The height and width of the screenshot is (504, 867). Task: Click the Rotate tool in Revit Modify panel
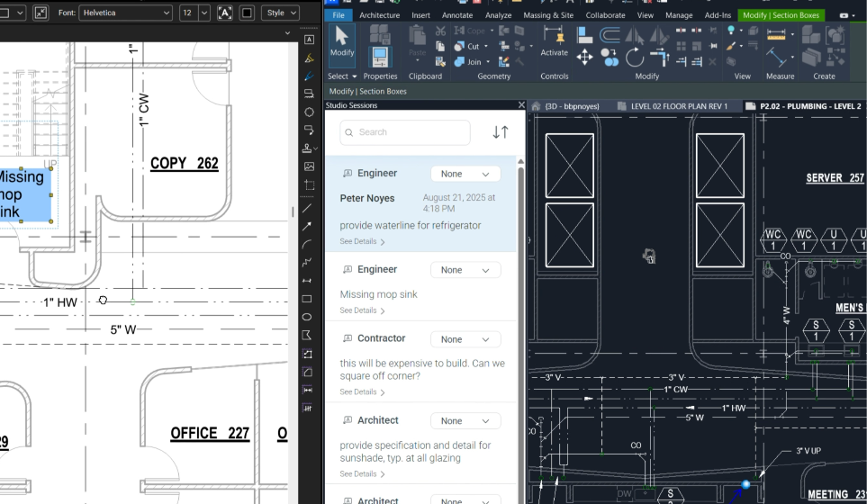[x=635, y=57]
